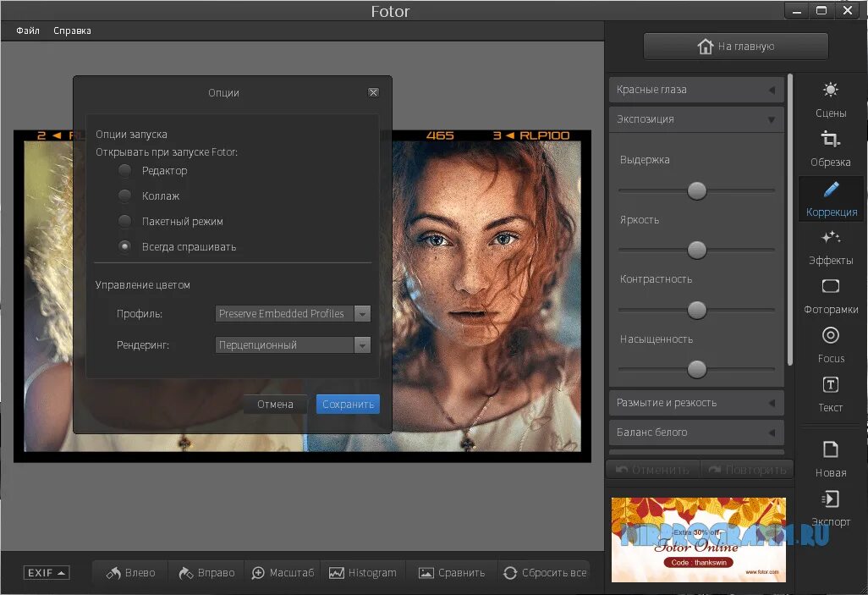Click the Export (Экспорт) icon

click(831, 508)
